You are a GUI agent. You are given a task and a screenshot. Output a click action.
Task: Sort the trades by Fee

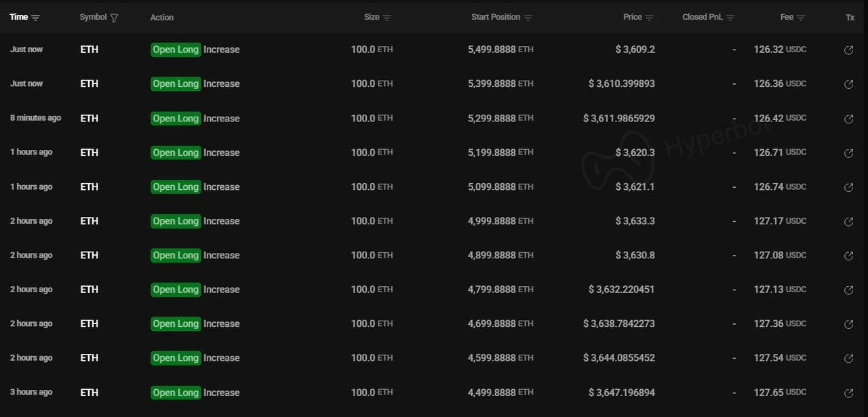pos(801,18)
